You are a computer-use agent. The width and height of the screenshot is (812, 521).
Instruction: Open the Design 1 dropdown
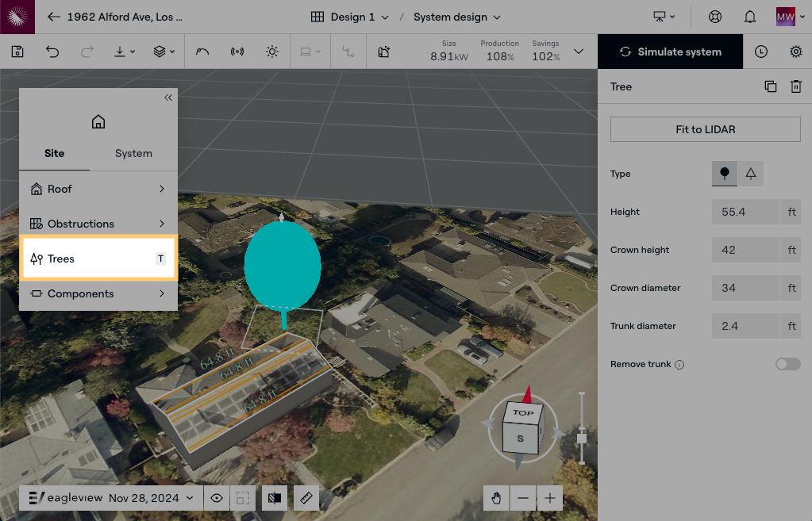pyautogui.click(x=349, y=17)
